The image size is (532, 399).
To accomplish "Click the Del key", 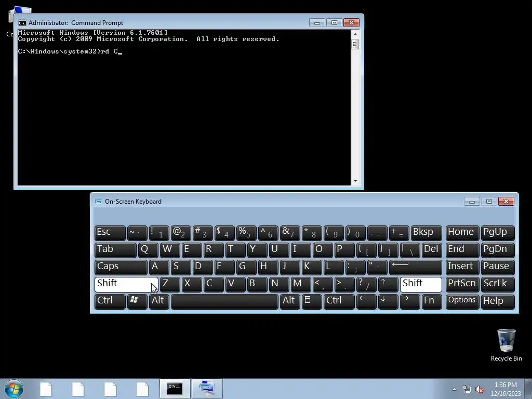I will pos(432,250).
